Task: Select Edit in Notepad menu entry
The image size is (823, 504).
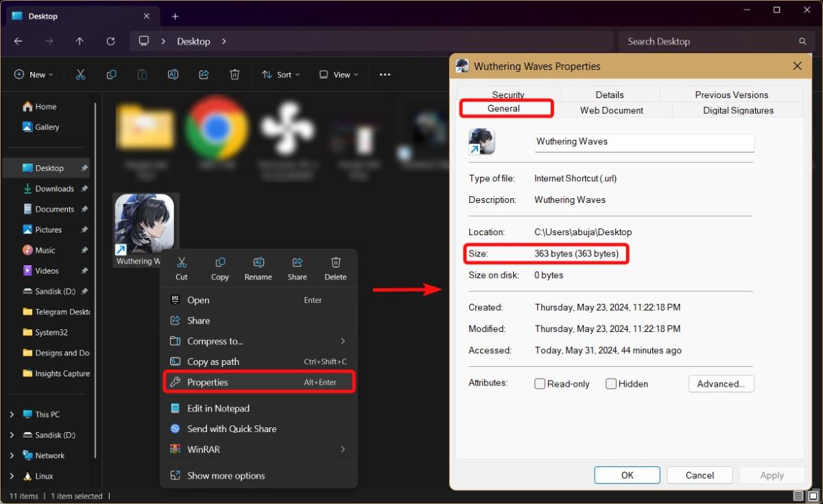Action: pos(218,409)
